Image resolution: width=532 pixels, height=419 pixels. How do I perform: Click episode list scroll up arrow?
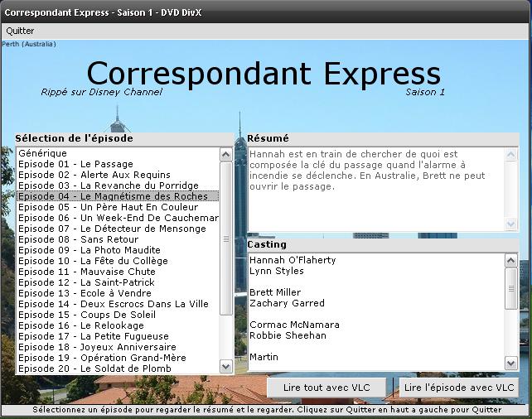coord(226,155)
